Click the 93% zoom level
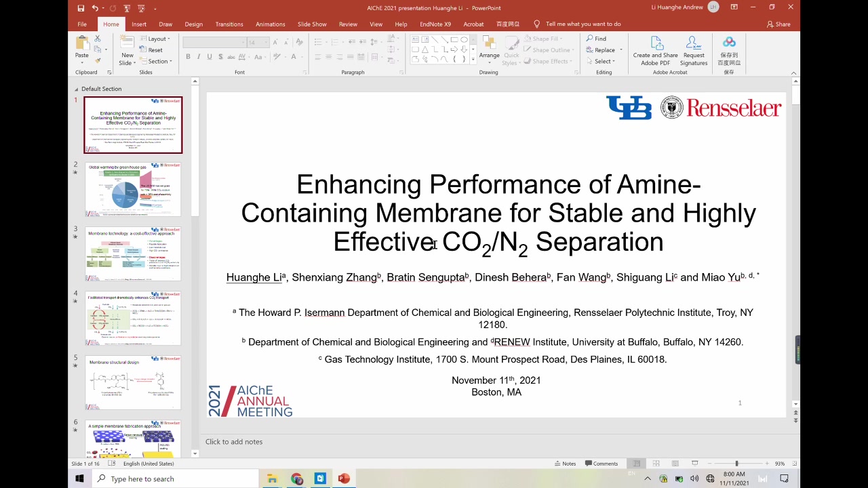 click(780, 464)
